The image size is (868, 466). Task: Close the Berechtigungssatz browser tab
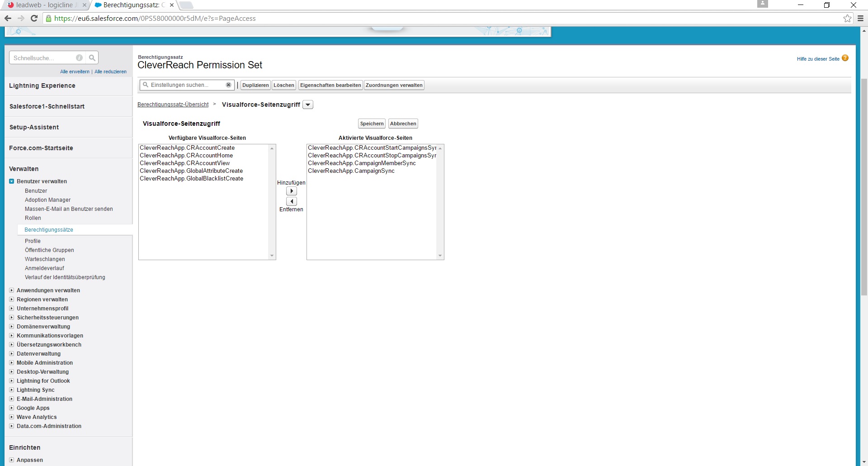point(172,5)
